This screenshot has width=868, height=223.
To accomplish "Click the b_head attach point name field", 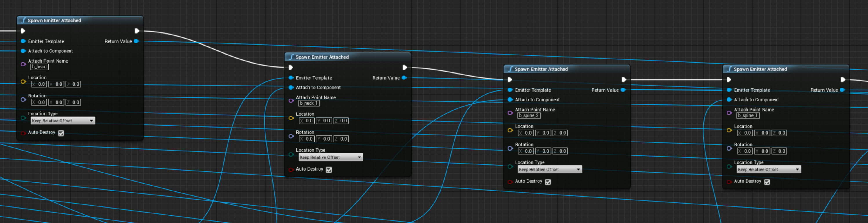I will click(x=39, y=67).
